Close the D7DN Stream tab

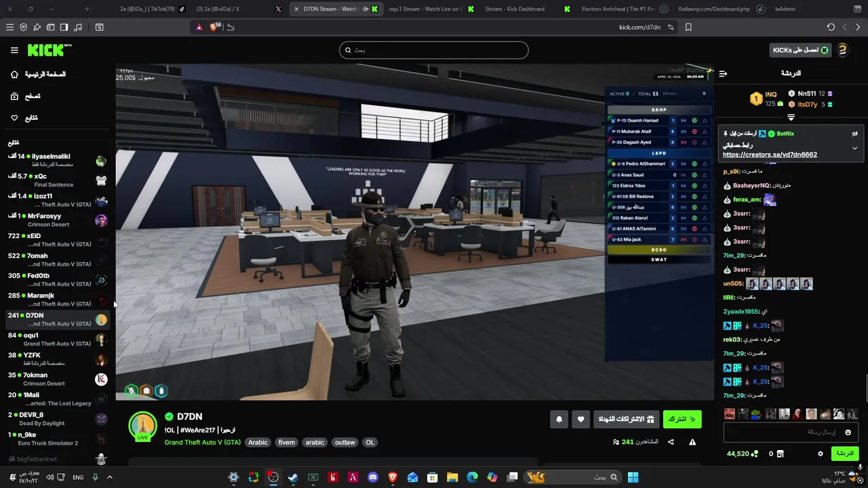click(296, 9)
